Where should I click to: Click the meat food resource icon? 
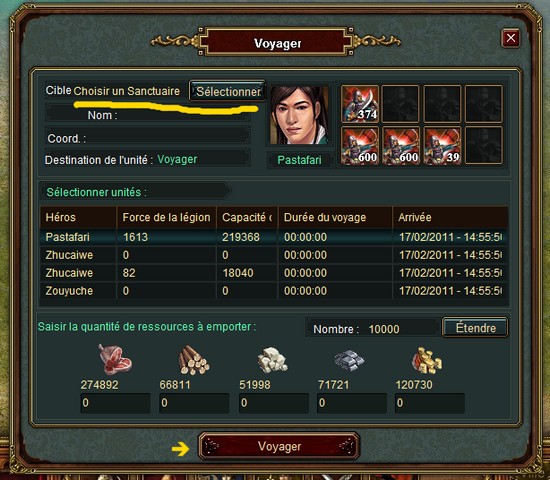point(115,360)
